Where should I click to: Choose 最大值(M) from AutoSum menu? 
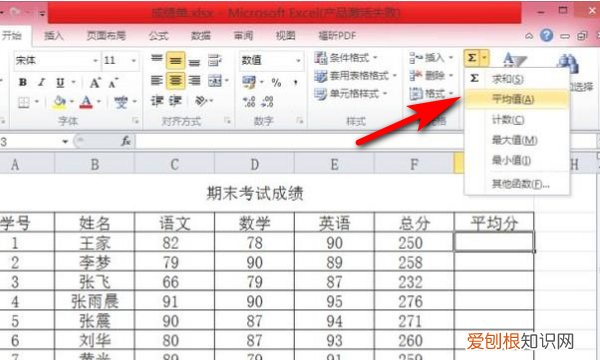[516, 140]
